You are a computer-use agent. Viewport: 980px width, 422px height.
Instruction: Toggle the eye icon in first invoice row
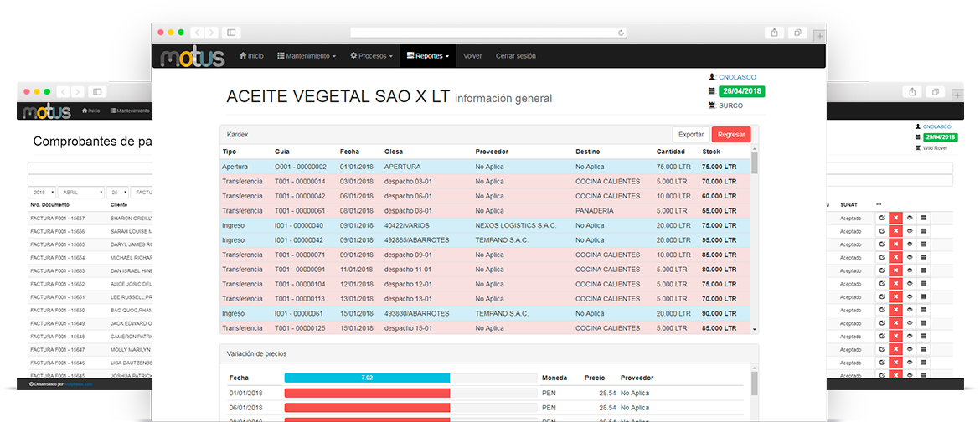[x=909, y=218]
